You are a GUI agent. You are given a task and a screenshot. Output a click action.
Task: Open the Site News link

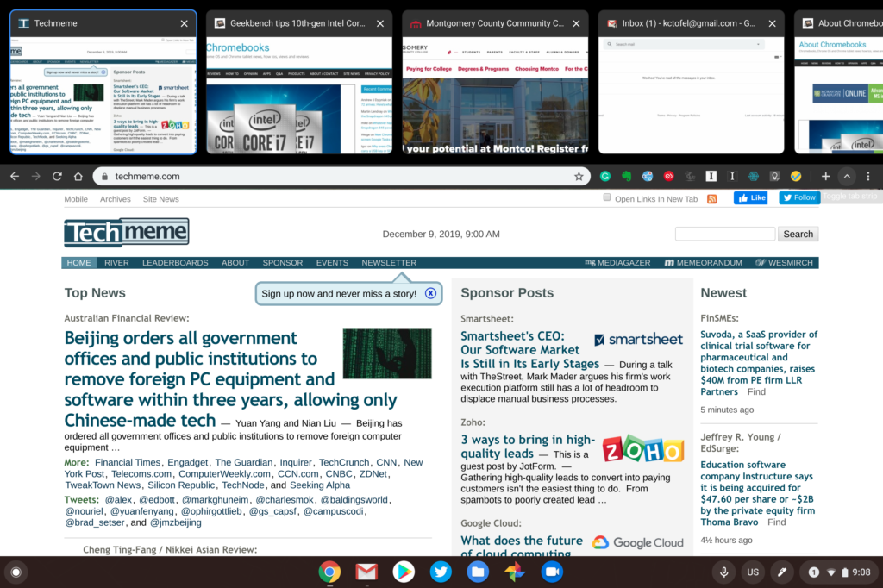pos(161,199)
